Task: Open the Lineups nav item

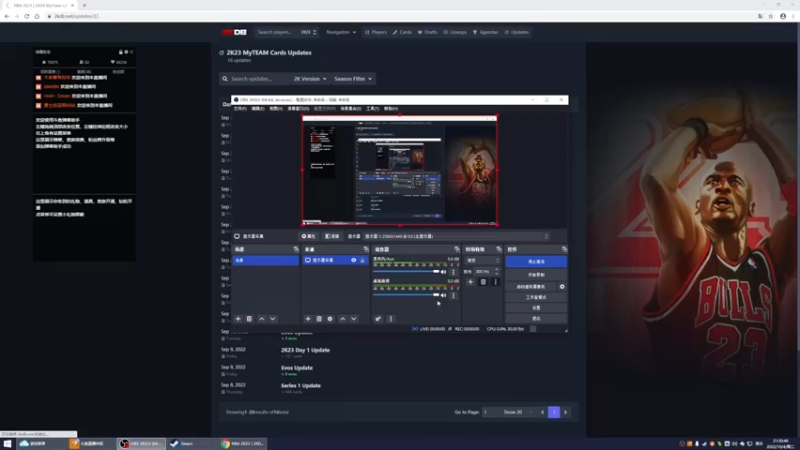Action: tap(455, 32)
